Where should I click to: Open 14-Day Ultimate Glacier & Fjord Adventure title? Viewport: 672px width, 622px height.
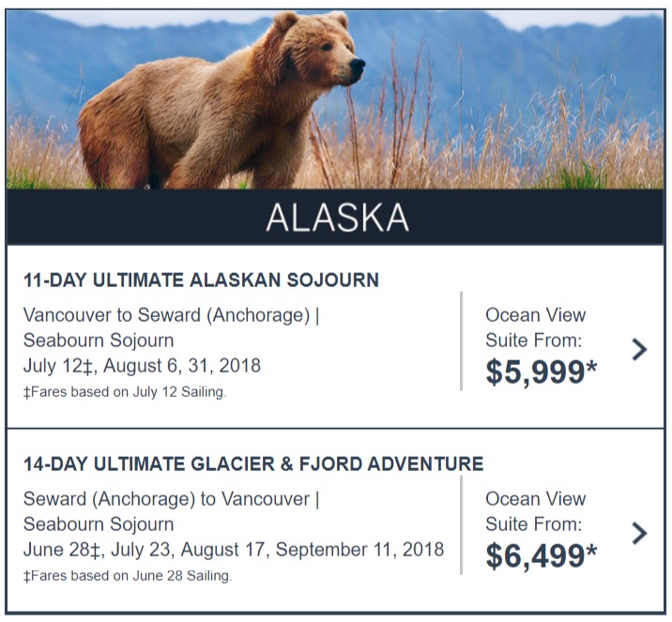click(x=253, y=464)
